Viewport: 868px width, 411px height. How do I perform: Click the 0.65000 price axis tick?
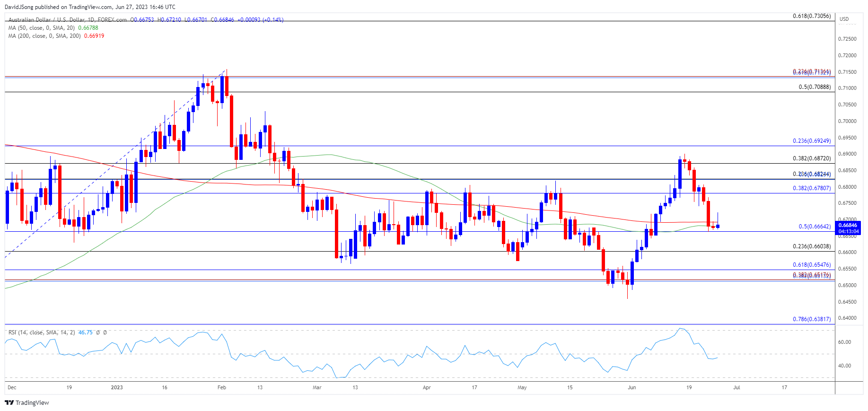click(847, 285)
